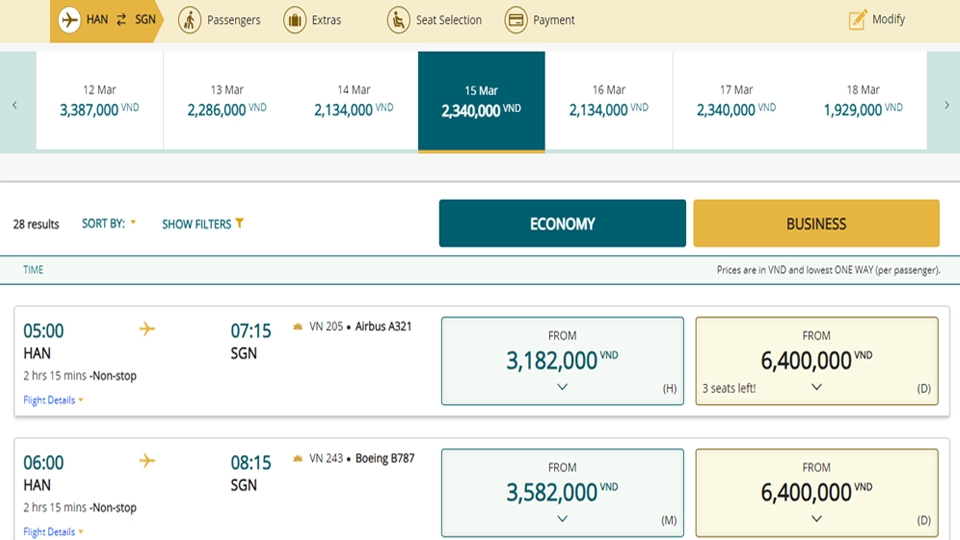
Task: Select the 18 Mar date tab
Action: [x=863, y=101]
